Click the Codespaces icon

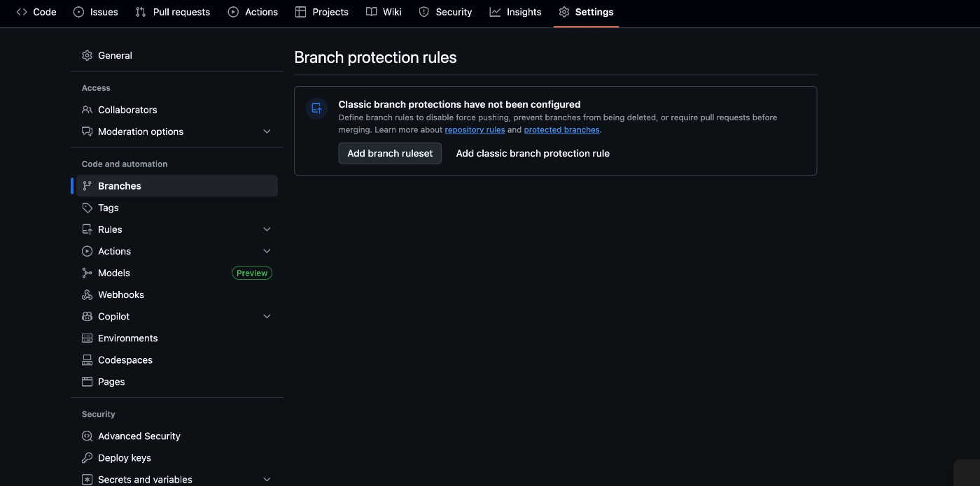(x=86, y=359)
